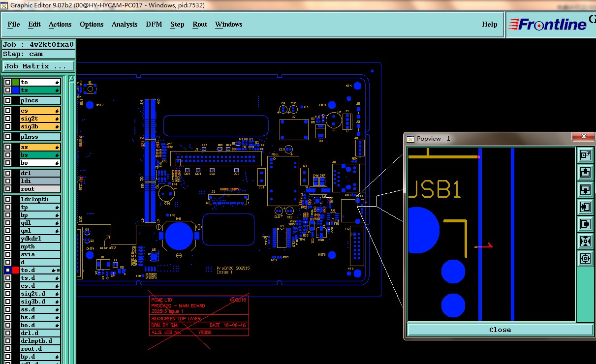Select the 'ydkdrl' layer name
Screen dimensions: 596x364
(x=40, y=239)
